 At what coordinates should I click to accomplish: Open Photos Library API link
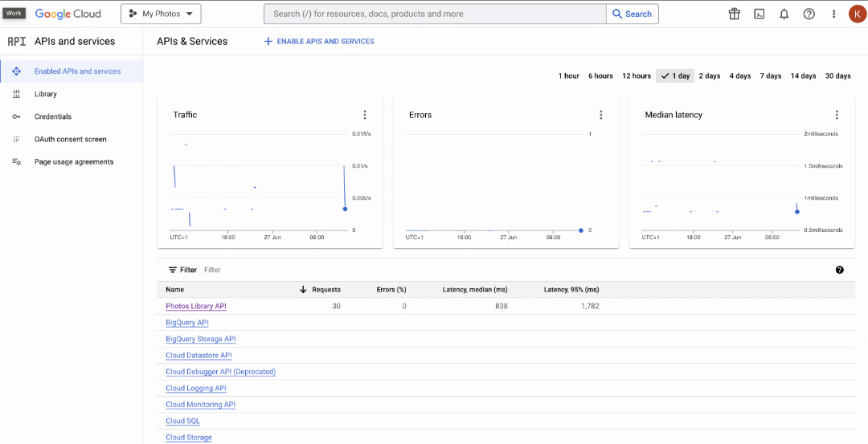point(196,306)
